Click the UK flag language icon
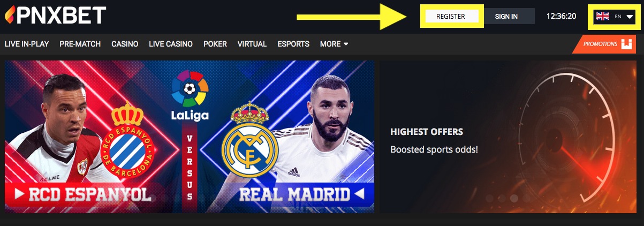Viewport: 644px width, 226px height. click(603, 16)
